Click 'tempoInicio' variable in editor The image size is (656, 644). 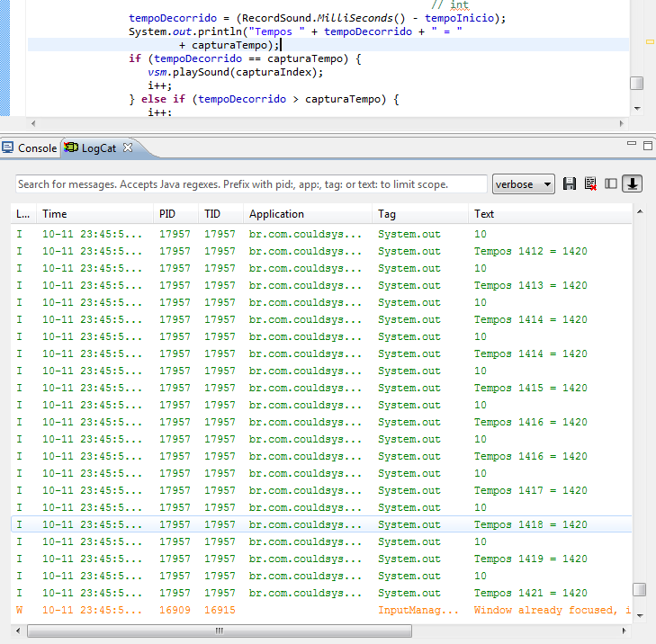click(x=460, y=18)
